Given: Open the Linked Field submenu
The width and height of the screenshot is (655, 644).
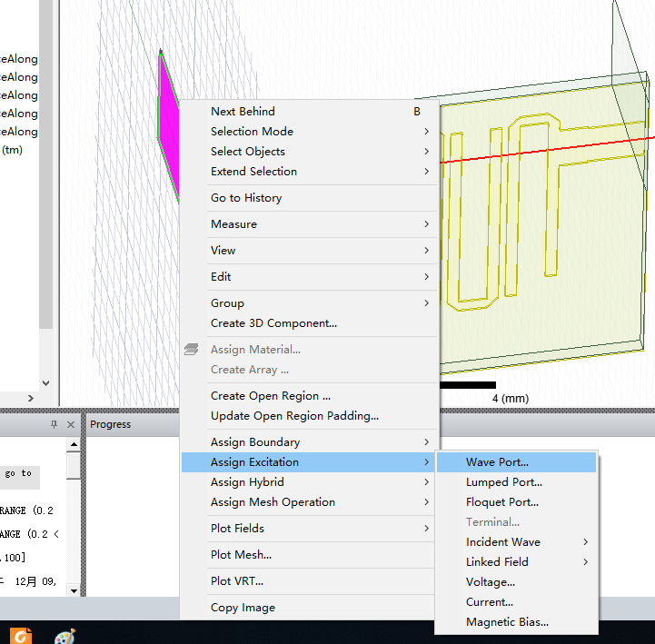Looking at the screenshot, I should 516,562.
